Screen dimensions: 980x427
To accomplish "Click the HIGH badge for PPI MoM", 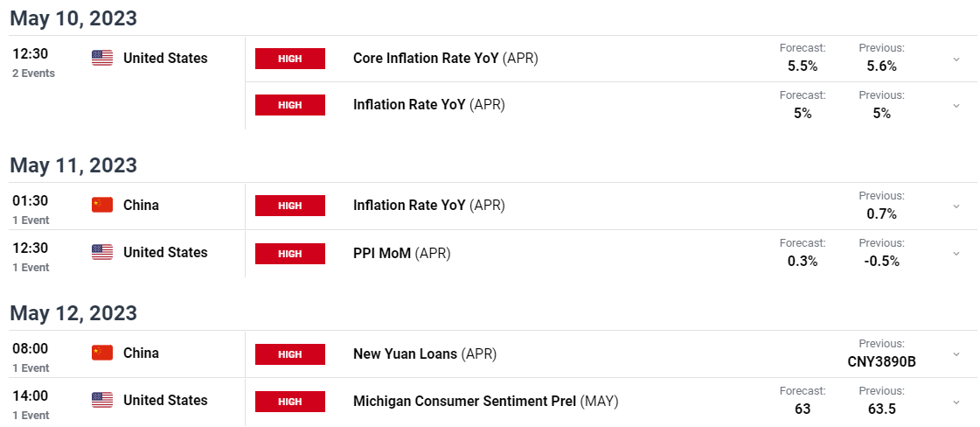I will tap(290, 253).
